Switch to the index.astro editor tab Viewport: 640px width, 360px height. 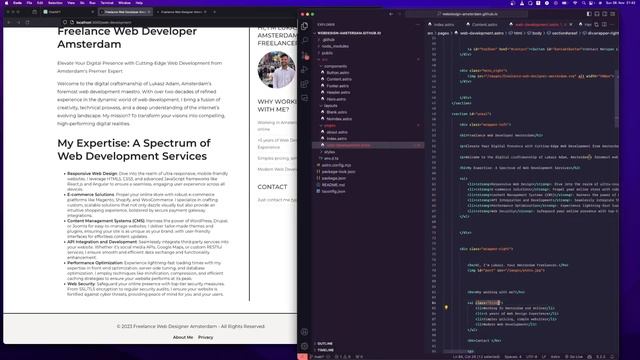click(441, 24)
